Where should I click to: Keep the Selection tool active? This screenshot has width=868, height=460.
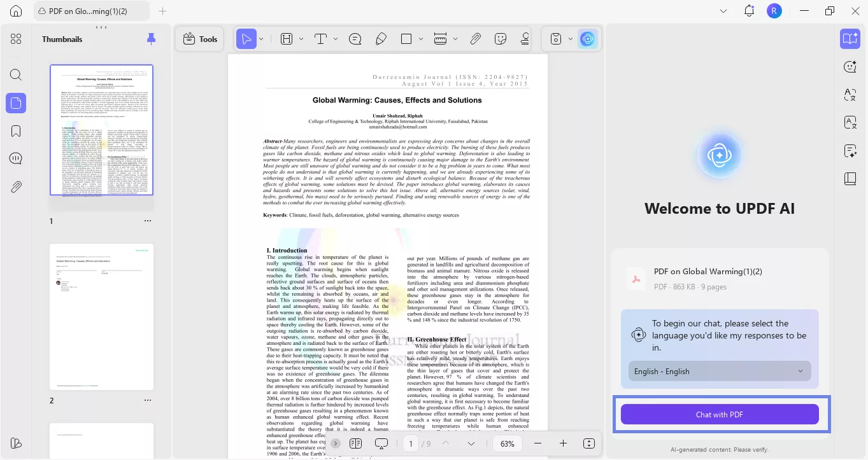click(247, 39)
